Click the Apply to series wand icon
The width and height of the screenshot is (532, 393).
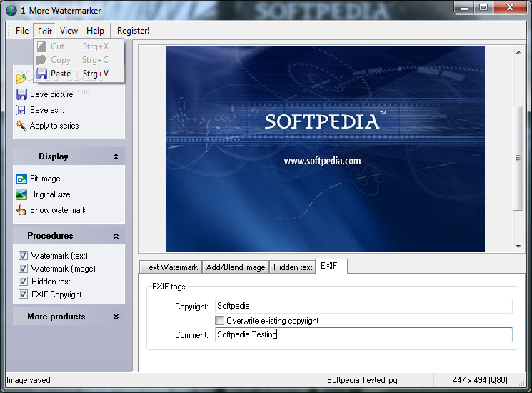tap(21, 126)
